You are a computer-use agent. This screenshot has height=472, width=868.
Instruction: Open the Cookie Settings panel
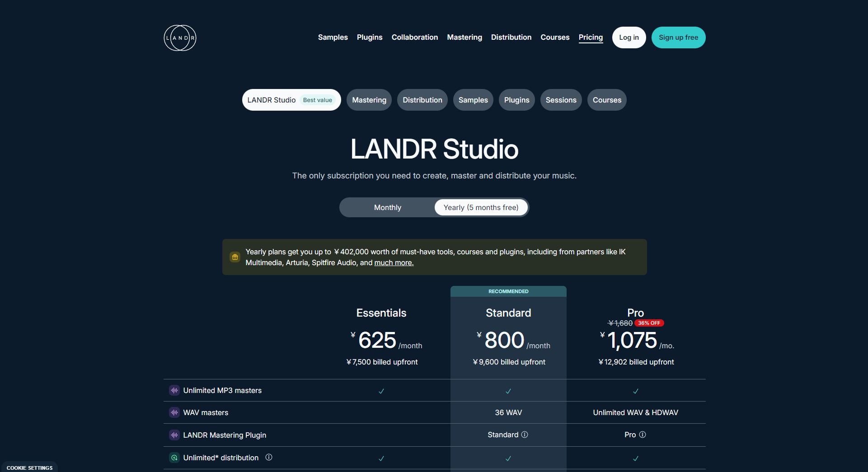pos(29,468)
